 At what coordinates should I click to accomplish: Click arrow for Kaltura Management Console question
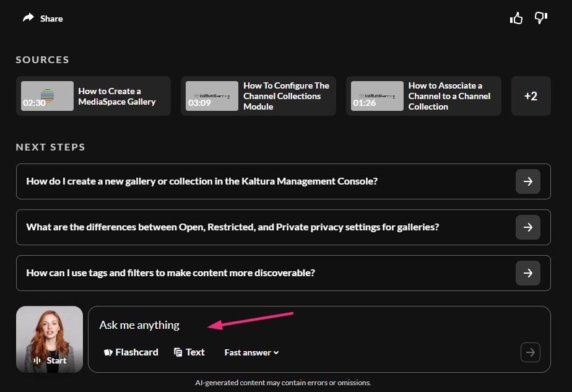tap(528, 181)
